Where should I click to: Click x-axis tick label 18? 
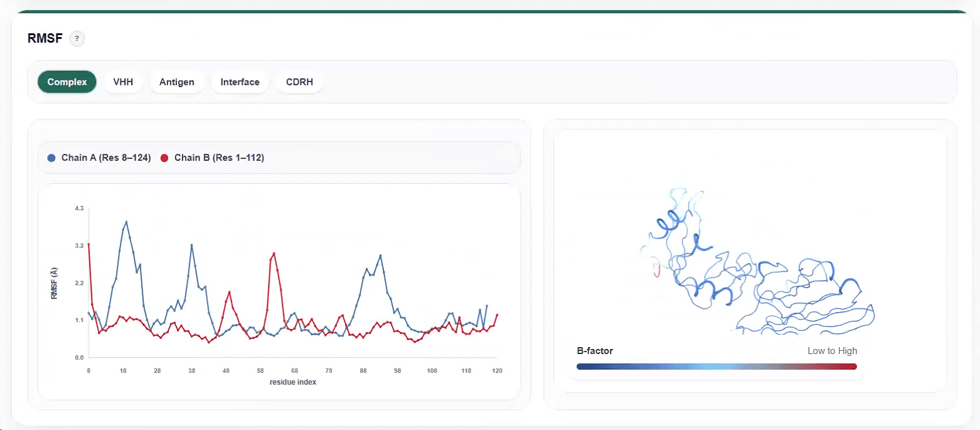pyautogui.click(x=123, y=370)
